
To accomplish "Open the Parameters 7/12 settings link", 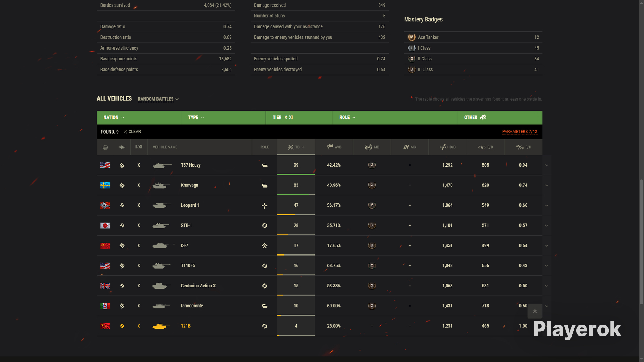I will (x=519, y=132).
